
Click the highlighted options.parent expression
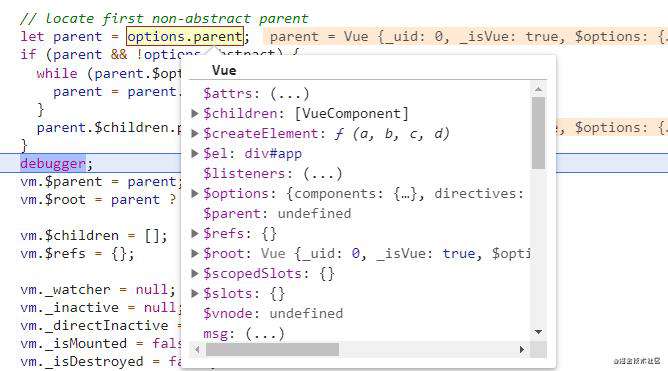(185, 36)
